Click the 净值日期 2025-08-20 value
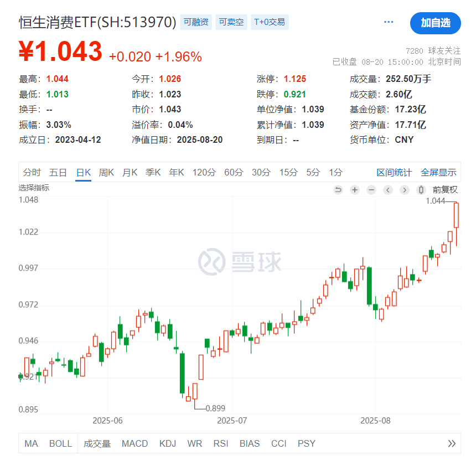This screenshot has height=460, width=476. (x=200, y=139)
